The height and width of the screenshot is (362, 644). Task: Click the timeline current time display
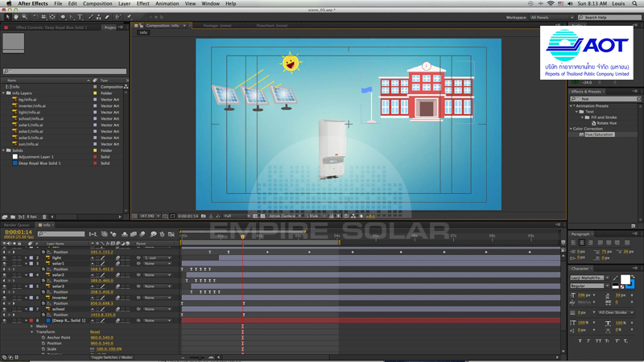tap(18, 232)
